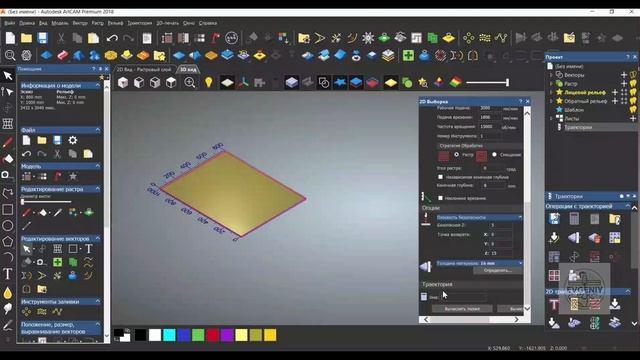The image size is (640, 360).
Task: Open the Справка menu
Action: coord(207,23)
